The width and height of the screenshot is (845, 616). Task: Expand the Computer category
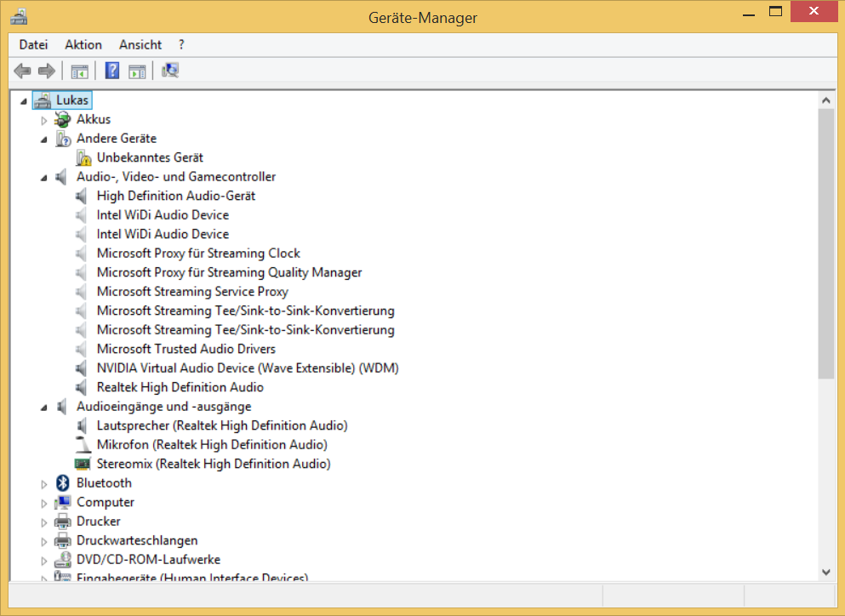(x=43, y=504)
